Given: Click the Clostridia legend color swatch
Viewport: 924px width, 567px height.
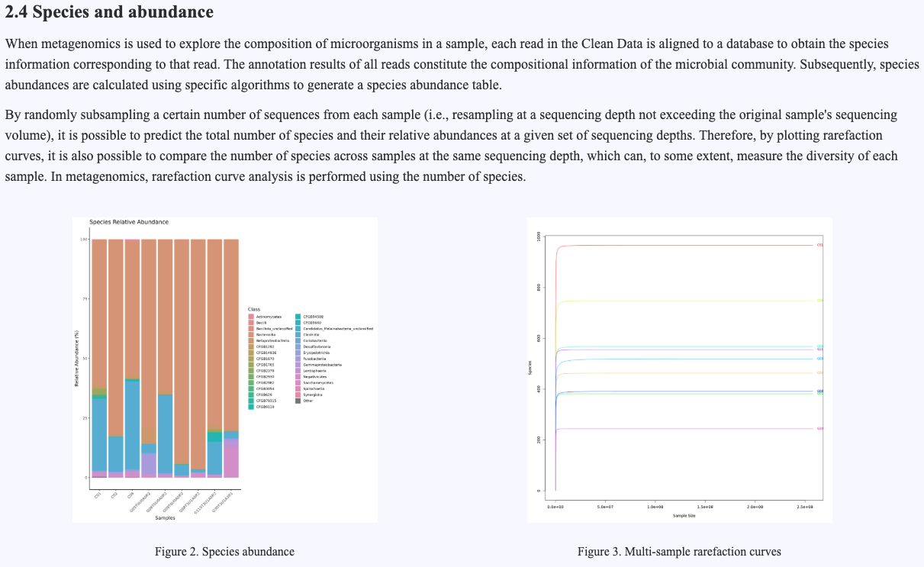Looking at the screenshot, I should (297, 334).
